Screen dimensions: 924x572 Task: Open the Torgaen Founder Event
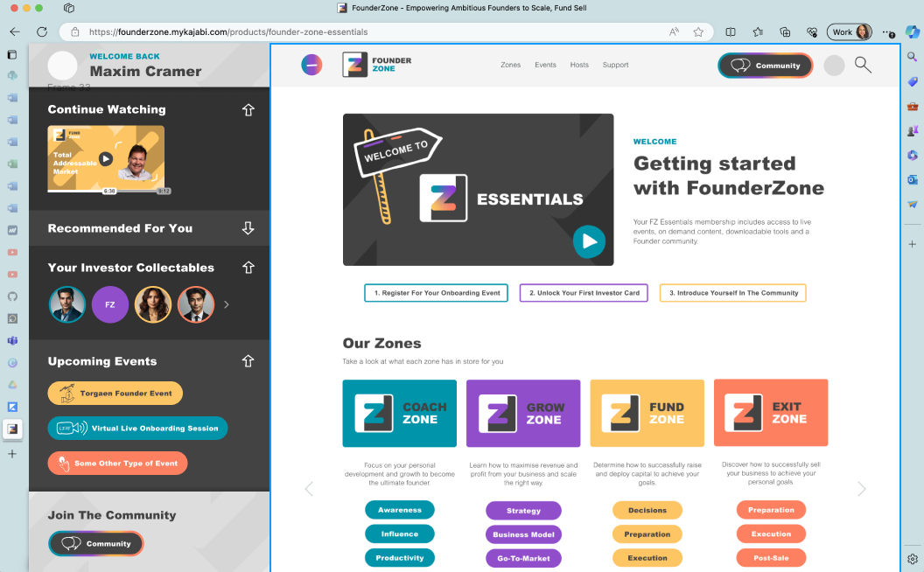tap(115, 393)
